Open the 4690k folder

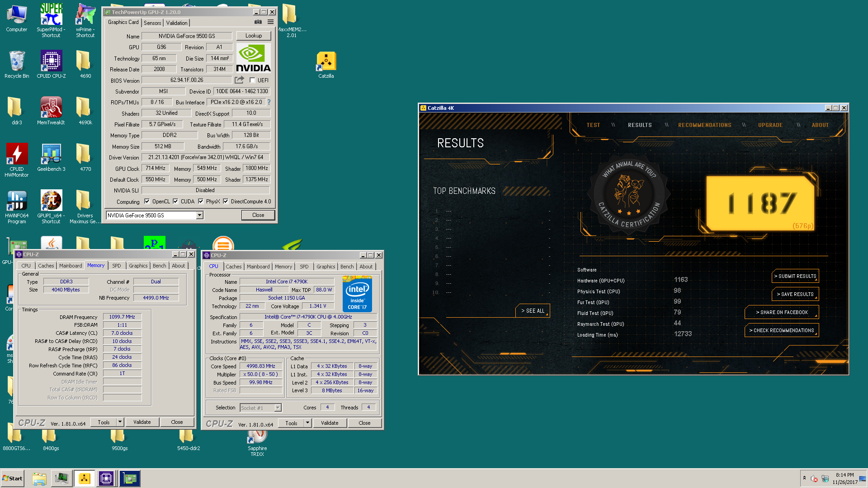coord(85,111)
